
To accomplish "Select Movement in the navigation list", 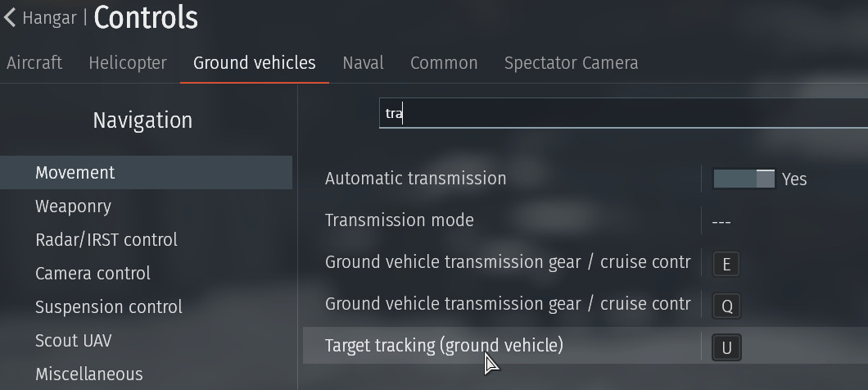I will click(146, 172).
